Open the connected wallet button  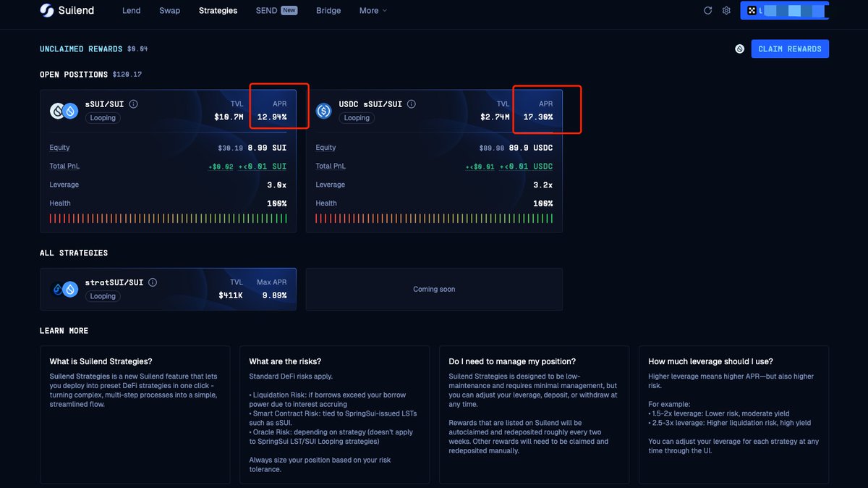point(784,11)
